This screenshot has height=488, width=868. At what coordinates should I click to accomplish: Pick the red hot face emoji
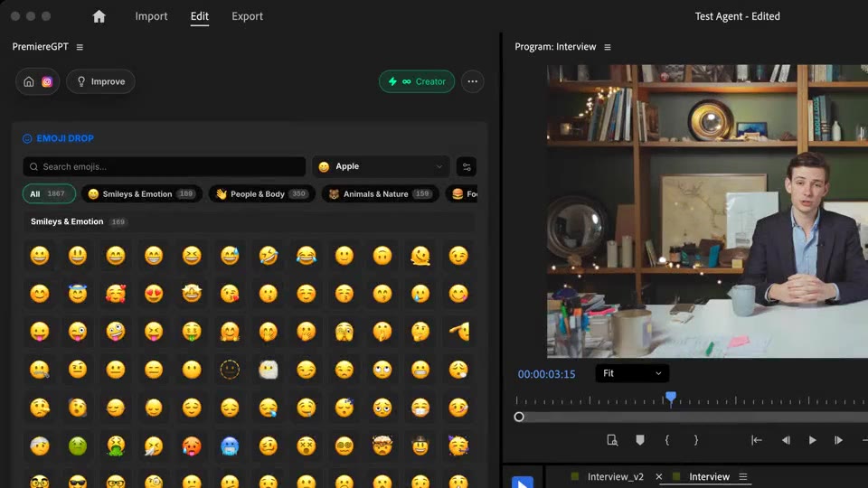click(192, 446)
